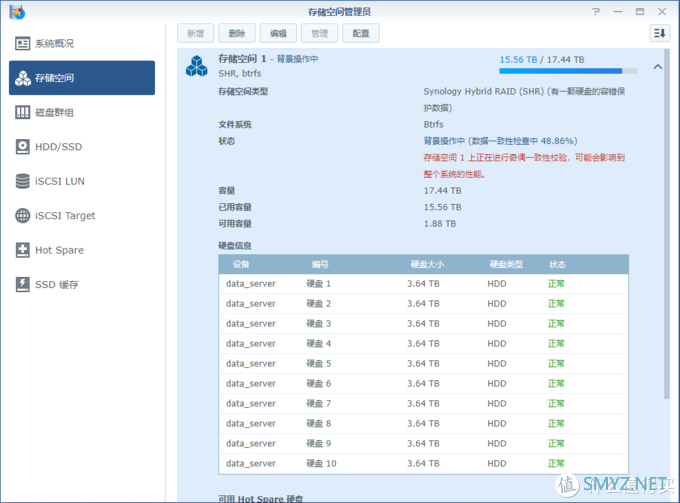Click the iSCSI Target globe icon

click(23, 216)
